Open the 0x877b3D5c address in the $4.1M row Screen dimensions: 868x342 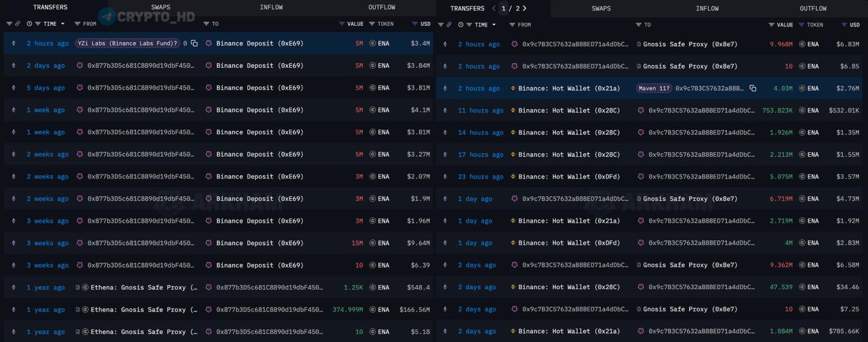click(x=140, y=110)
